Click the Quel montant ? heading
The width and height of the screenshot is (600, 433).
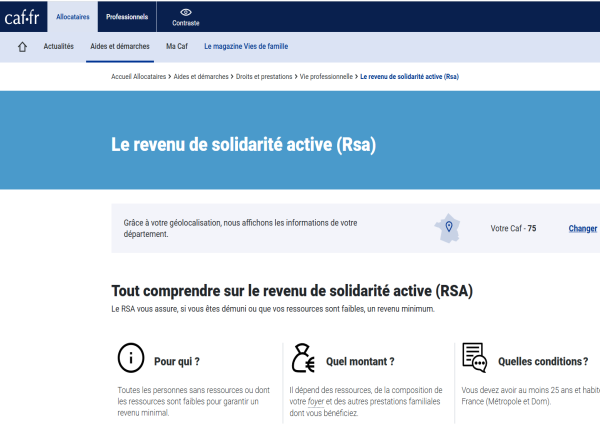click(360, 361)
